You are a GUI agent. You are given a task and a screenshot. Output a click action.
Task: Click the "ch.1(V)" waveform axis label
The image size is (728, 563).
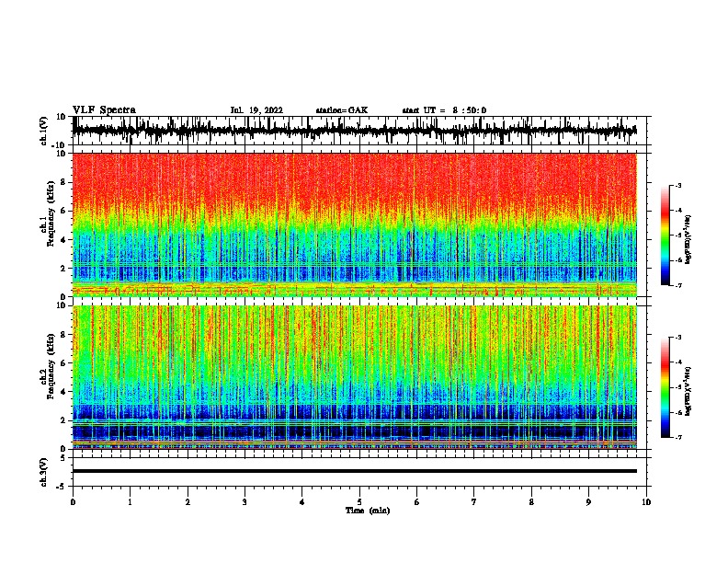click(44, 131)
